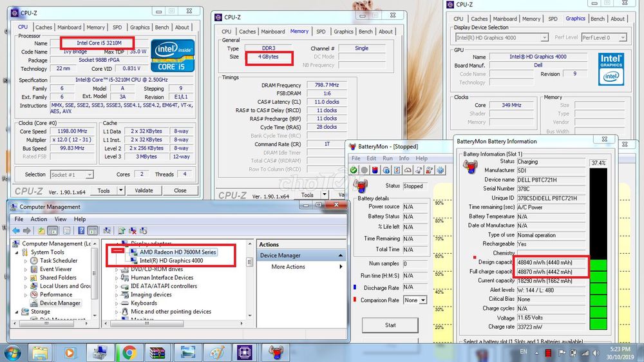This screenshot has width=644, height=362.
Task: Open Windows Media Player from the taskbar
Action: click(70, 352)
